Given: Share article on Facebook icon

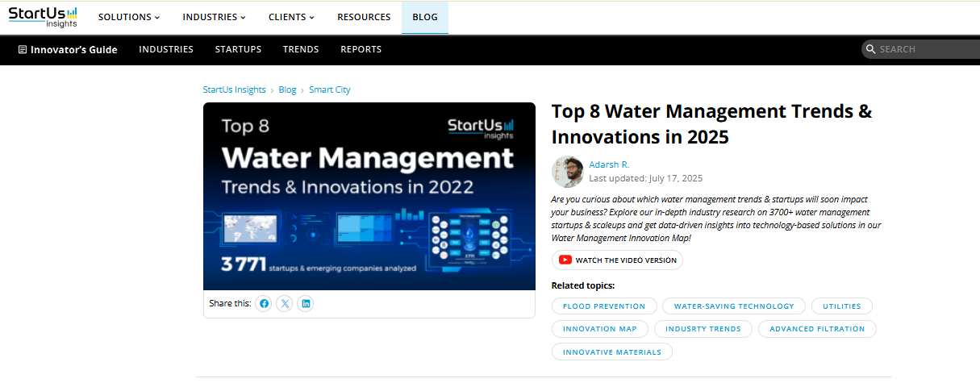Looking at the screenshot, I should (264, 304).
